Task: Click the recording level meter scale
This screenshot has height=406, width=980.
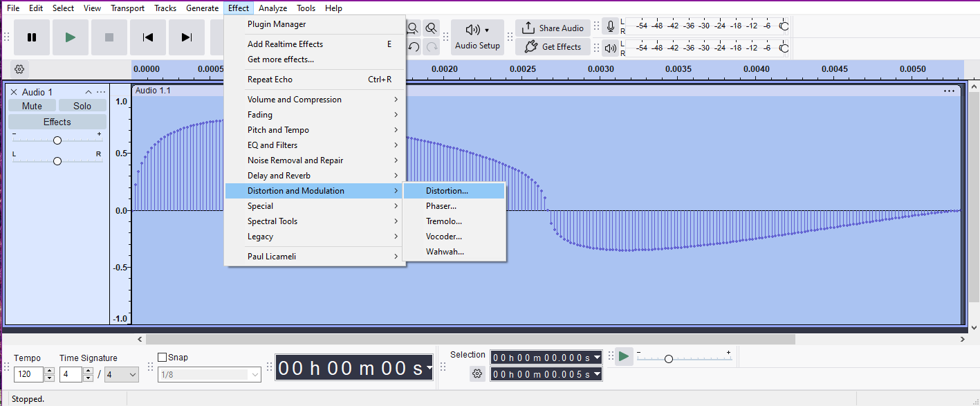Action: [708, 26]
